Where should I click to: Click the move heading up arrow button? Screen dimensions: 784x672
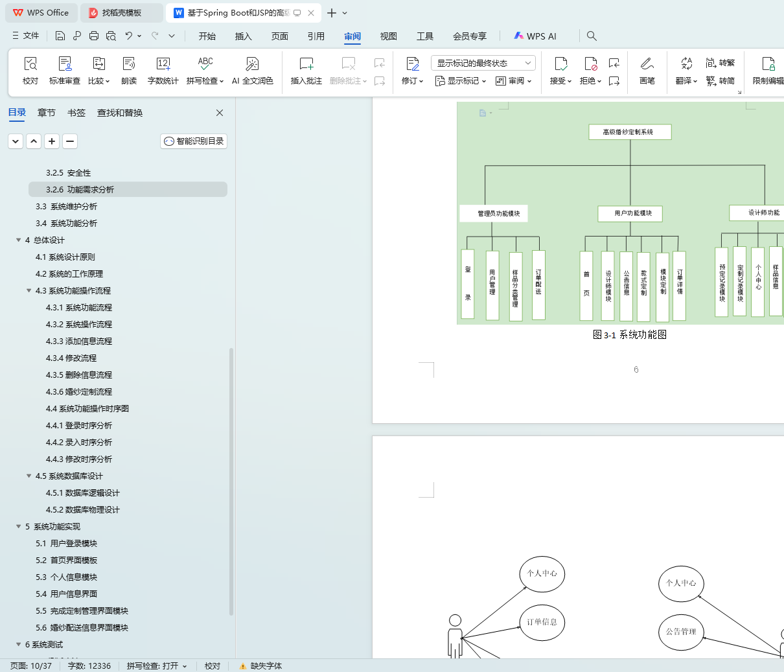pos(34,141)
